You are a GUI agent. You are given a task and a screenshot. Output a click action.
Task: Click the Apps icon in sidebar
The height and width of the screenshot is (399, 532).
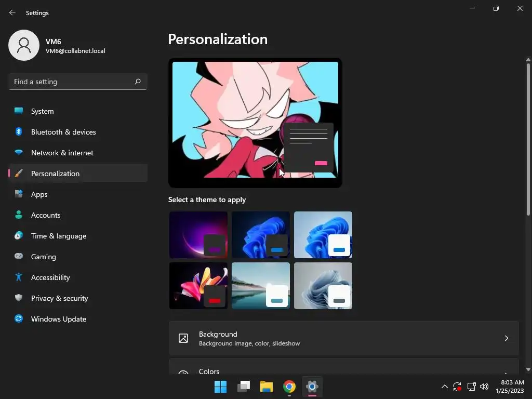click(19, 194)
